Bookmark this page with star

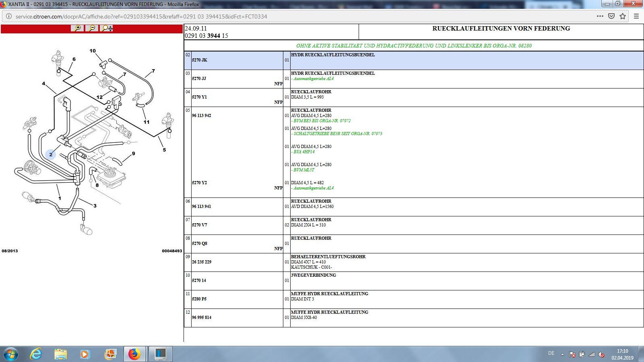click(x=623, y=16)
